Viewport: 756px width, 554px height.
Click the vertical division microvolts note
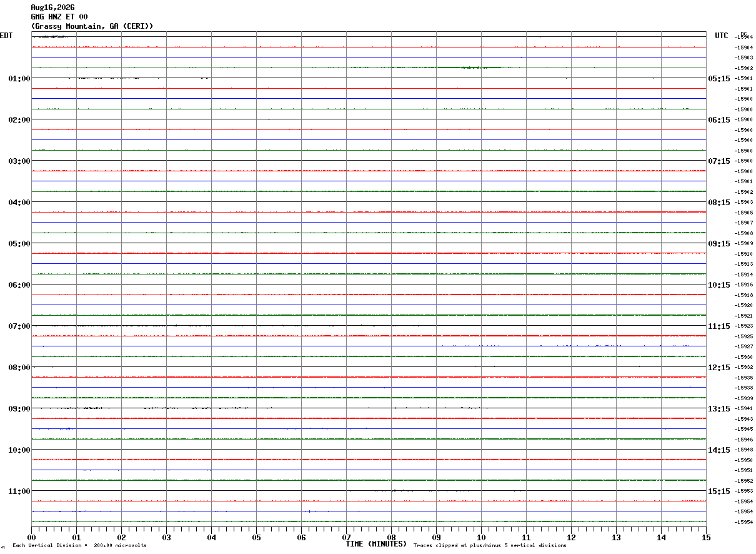[x=79, y=546]
